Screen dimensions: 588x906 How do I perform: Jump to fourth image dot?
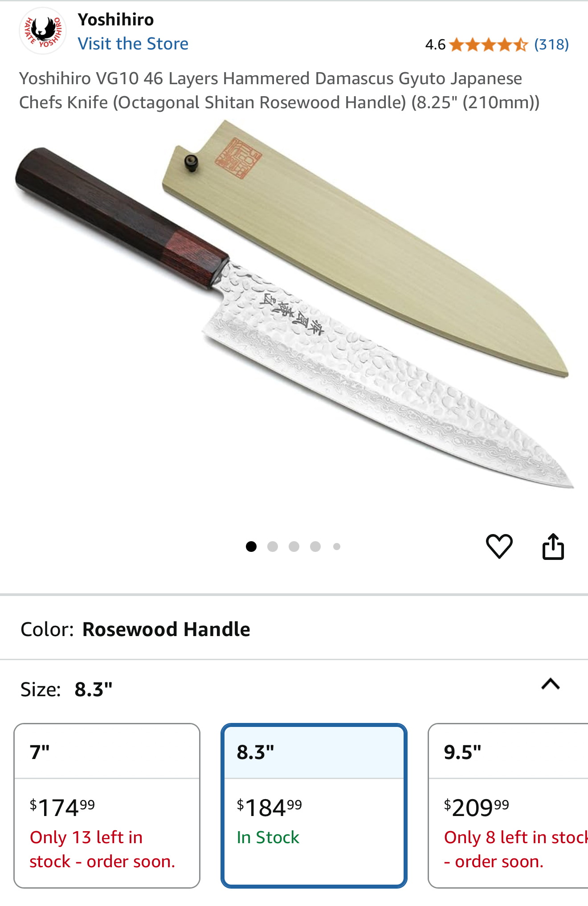[315, 547]
